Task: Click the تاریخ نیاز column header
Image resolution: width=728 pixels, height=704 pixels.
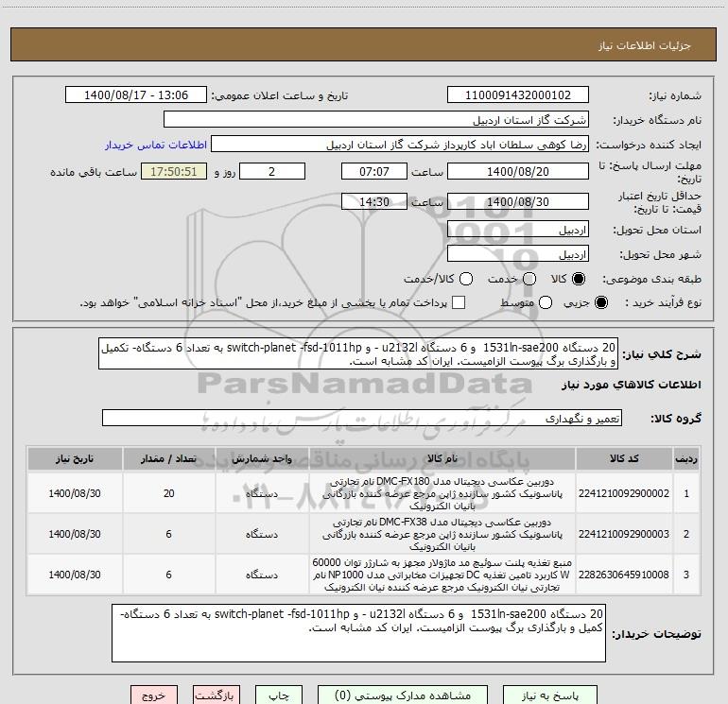Action: tap(75, 458)
